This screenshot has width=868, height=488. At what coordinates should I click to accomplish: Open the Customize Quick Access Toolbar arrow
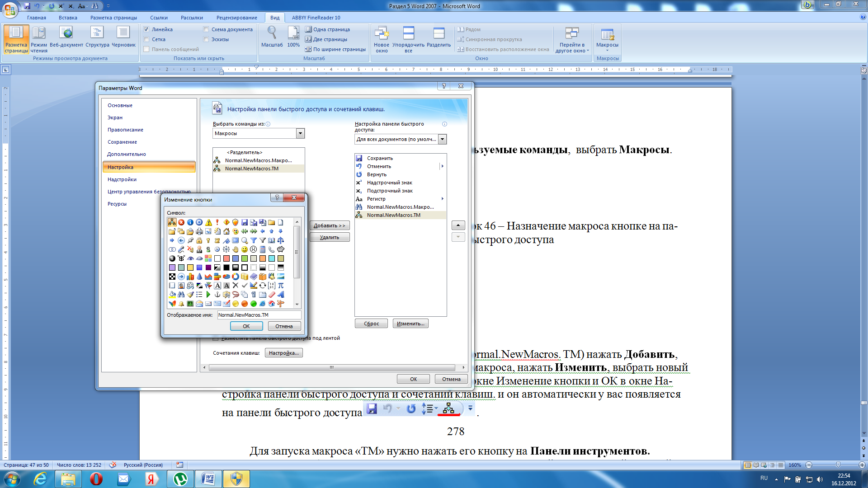tap(108, 6)
